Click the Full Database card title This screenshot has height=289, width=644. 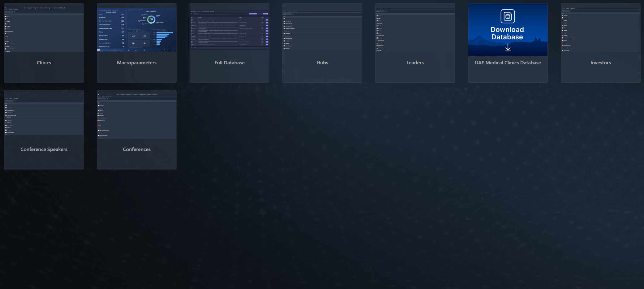[230, 63]
